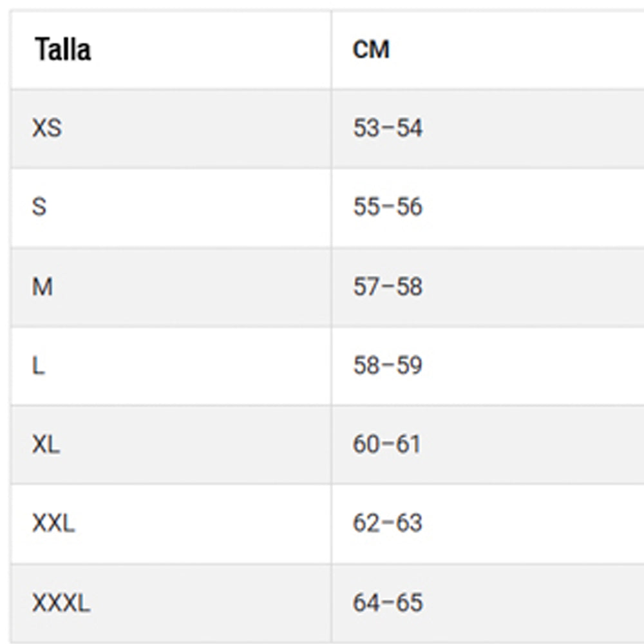Select the XS size cell
Viewport: 644px width, 644px height.
[x=47, y=128]
